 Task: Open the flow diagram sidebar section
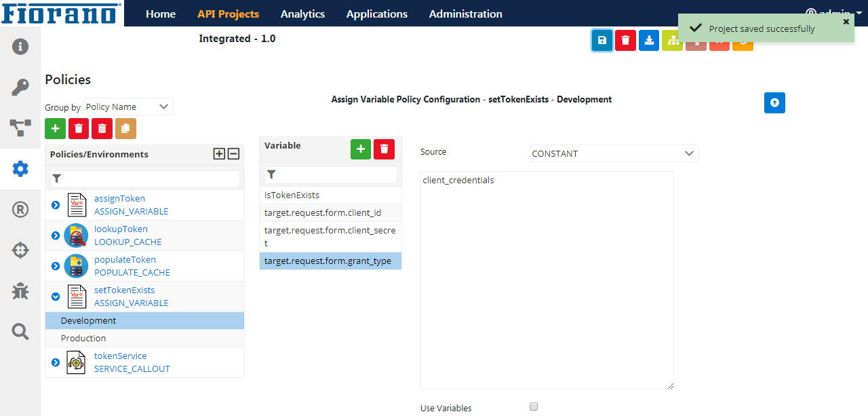pyautogui.click(x=20, y=128)
